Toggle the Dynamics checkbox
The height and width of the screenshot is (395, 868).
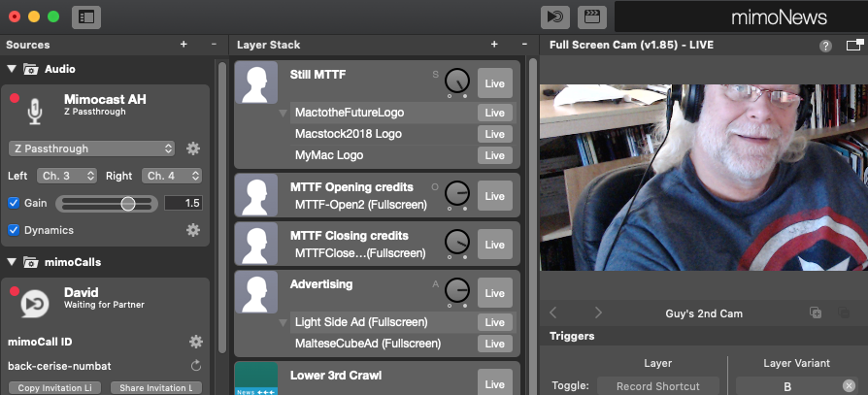pos(14,230)
